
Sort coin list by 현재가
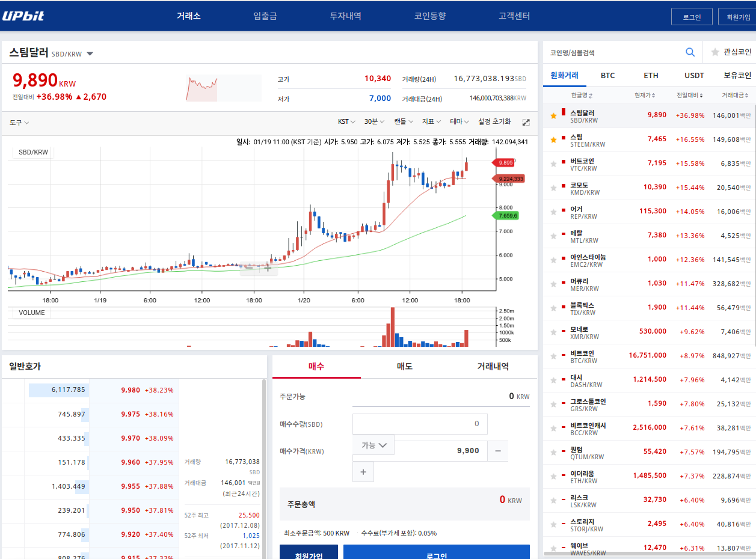[x=645, y=96]
